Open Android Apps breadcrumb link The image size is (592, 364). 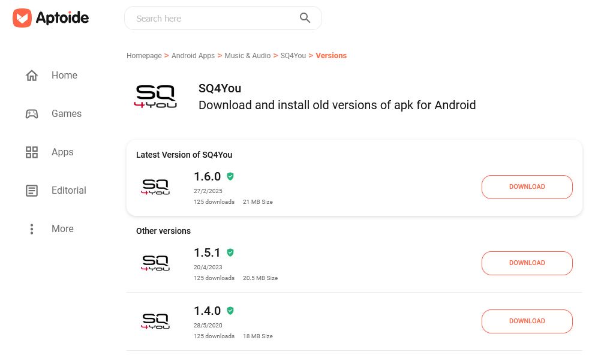(193, 56)
